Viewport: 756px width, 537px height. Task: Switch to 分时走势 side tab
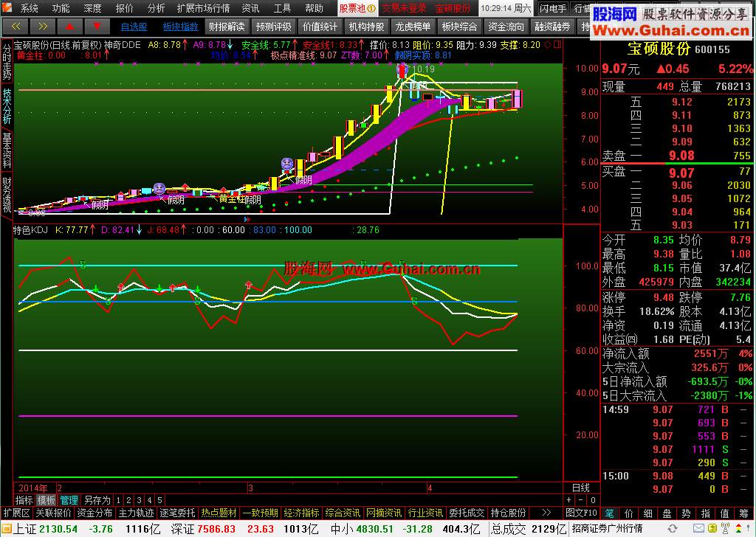pyautogui.click(x=7, y=62)
